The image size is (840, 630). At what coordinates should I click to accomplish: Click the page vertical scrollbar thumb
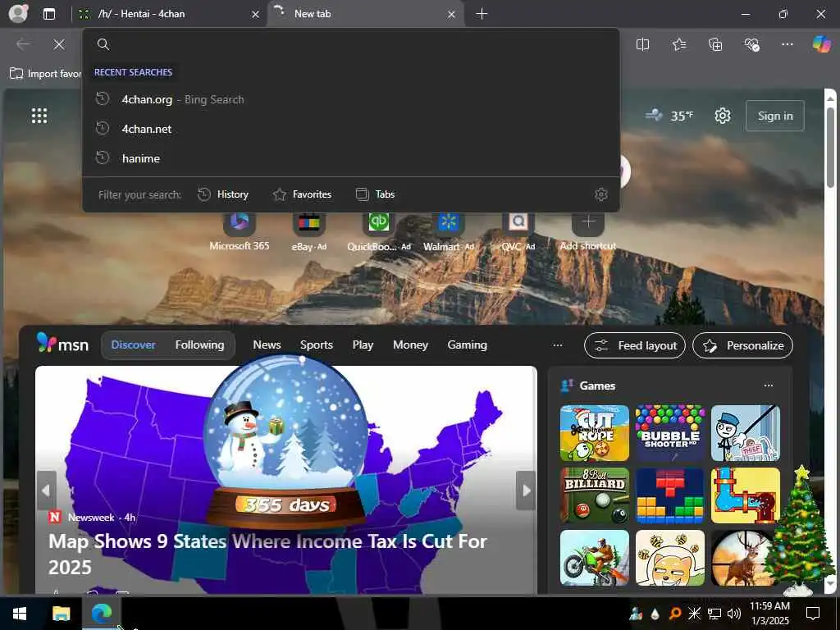[x=830, y=148]
